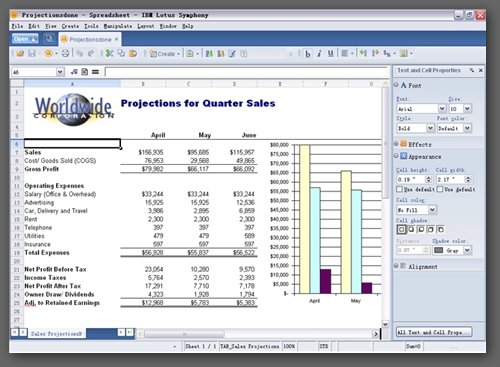Click the Function Wizard icon in the formula bar
The height and width of the screenshot is (367, 500).
[x=74, y=72]
